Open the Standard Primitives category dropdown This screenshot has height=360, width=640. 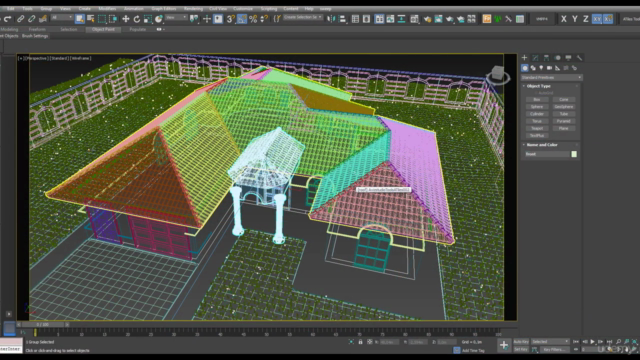(x=551, y=78)
